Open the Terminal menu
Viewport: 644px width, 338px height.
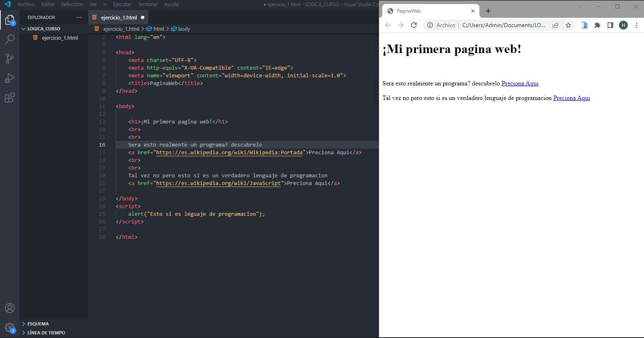tap(148, 4)
